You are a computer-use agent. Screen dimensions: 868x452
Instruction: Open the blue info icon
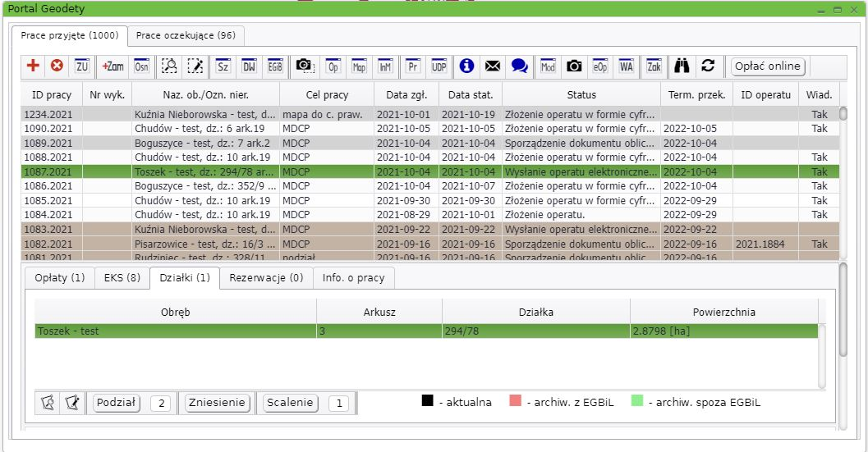tap(466, 66)
